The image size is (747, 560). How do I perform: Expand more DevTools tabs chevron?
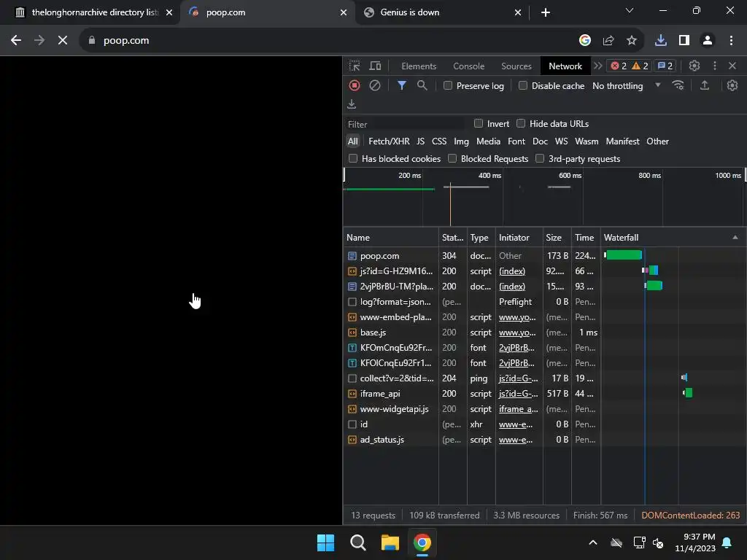pyautogui.click(x=598, y=66)
